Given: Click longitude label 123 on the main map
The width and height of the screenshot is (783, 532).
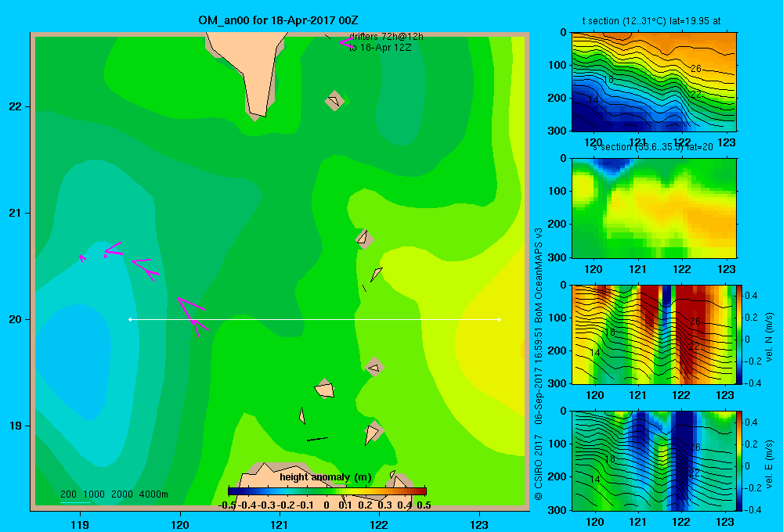Looking at the screenshot, I should [479, 525].
